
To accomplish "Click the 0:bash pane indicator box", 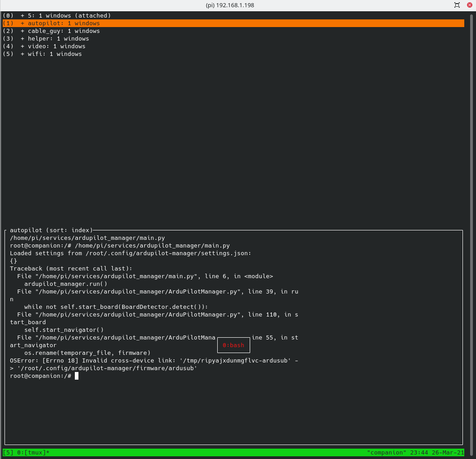I will coord(233,345).
